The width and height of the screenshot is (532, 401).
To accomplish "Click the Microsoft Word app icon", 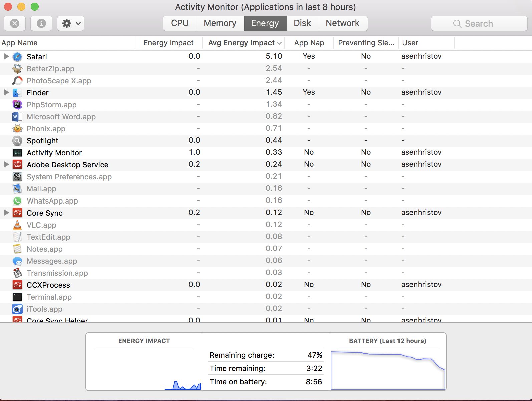I will 17,117.
